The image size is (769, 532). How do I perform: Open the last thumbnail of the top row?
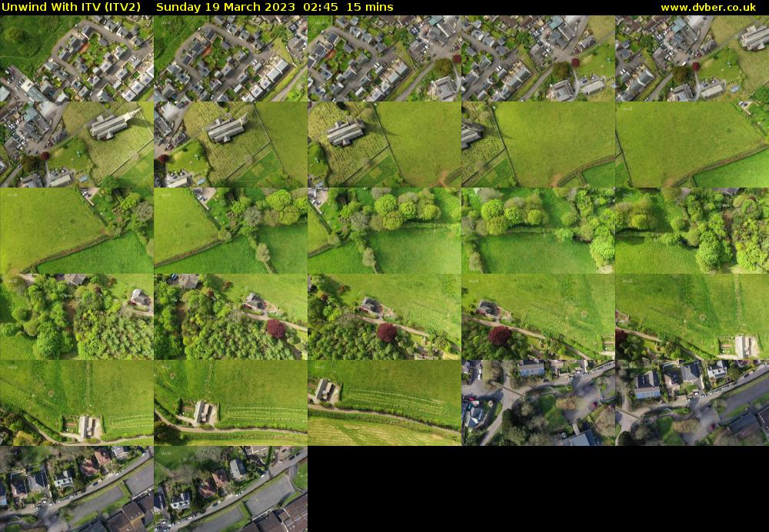[692, 58]
